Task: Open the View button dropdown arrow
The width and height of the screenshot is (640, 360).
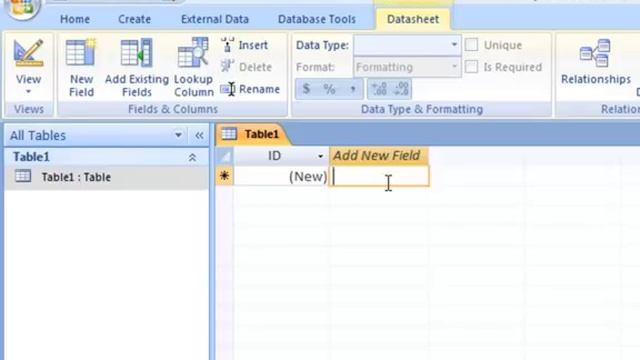Action: [x=28, y=92]
